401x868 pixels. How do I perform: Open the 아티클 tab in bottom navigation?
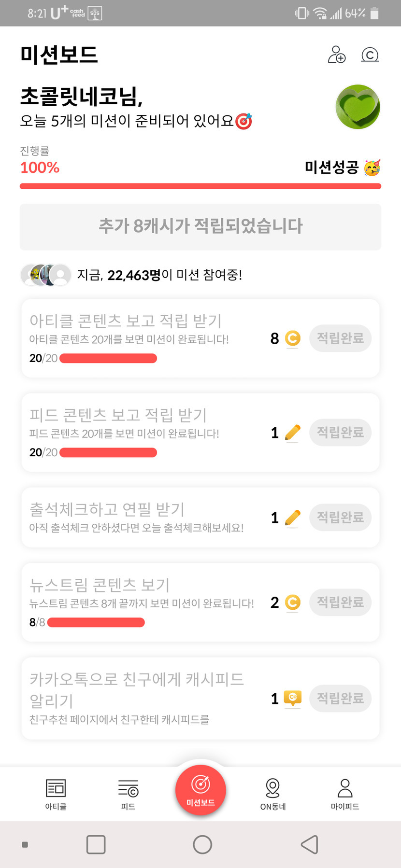pyautogui.click(x=56, y=794)
